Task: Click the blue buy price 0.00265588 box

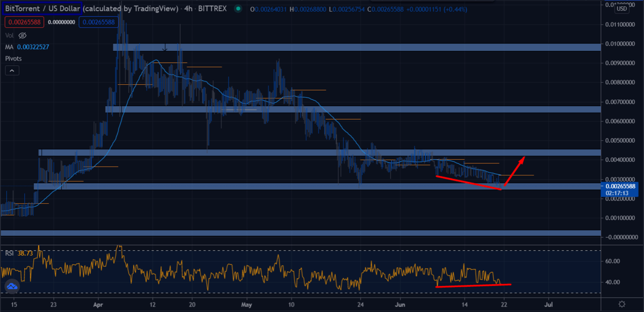Action: click(x=99, y=22)
